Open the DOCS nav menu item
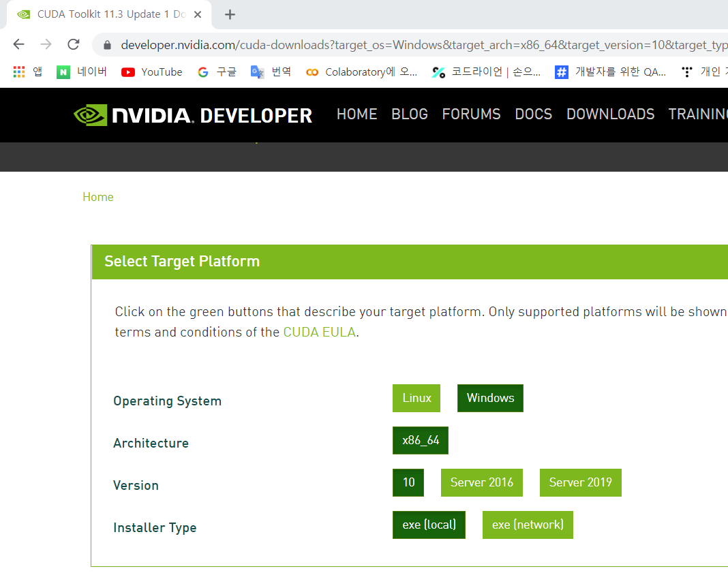 534,114
